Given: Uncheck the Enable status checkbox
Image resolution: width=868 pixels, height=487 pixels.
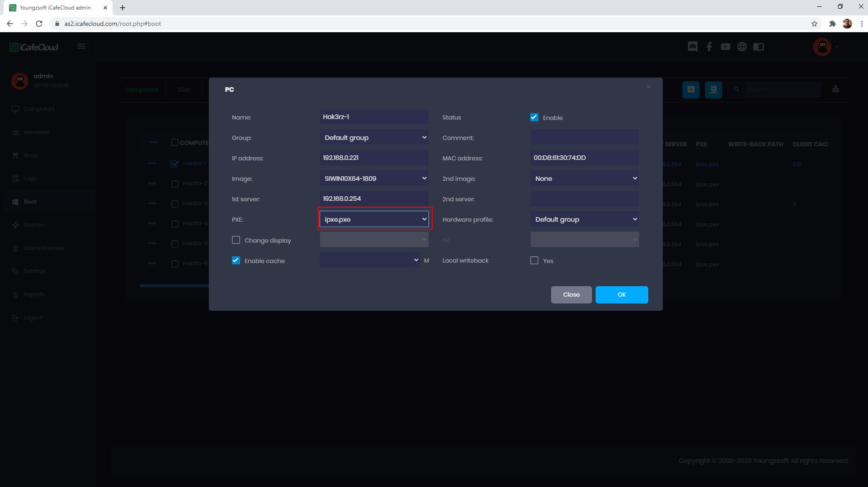Looking at the screenshot, I should pos(534,117).
